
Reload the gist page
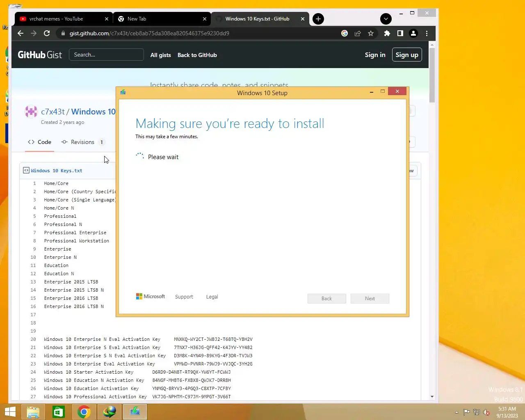click(x=47, y=33)
